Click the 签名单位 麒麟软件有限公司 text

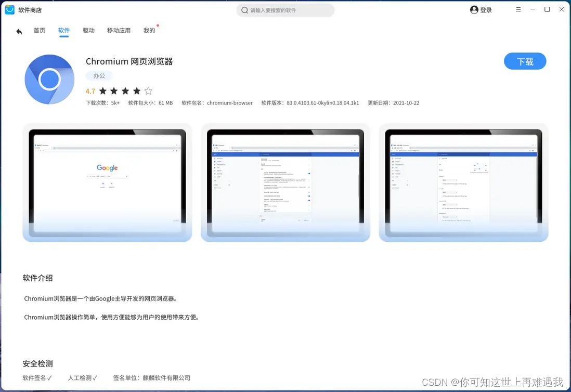pos(151,378)
